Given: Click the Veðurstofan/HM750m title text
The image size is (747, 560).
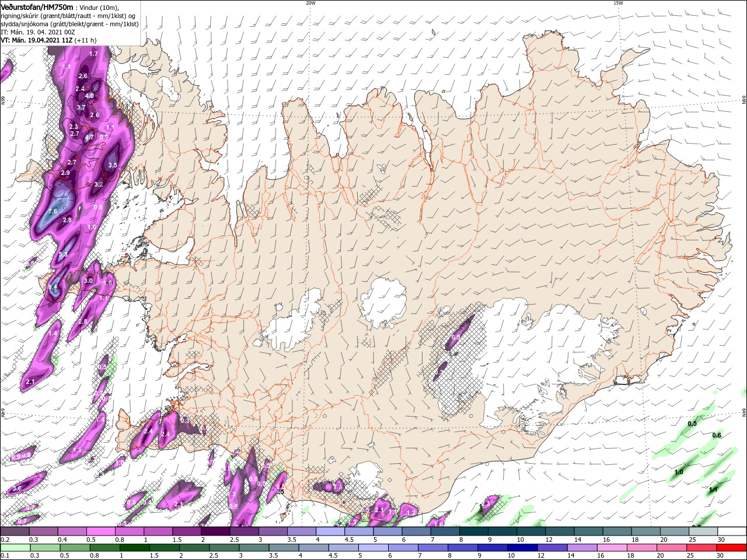Looking at the screenshot, I should pos(37,6).
